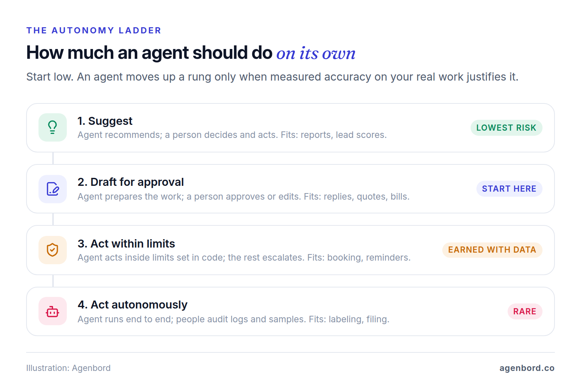Click the document-edit icon beside Draft for approval
The image size is (581, 392).
tap(53, 189)
